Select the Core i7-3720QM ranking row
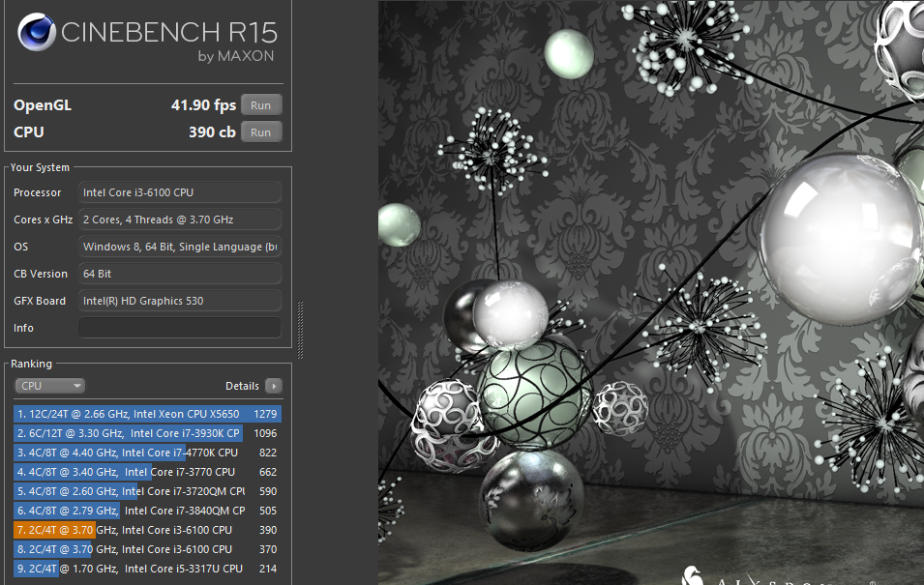The image size is (924, 585). tap(147, 491)
